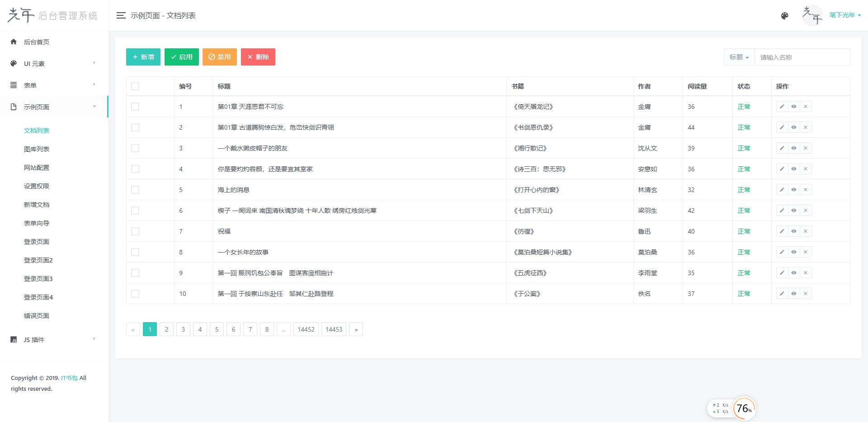Delete the 佚名 row via X icon
The image size is (868, 422).
806,294
